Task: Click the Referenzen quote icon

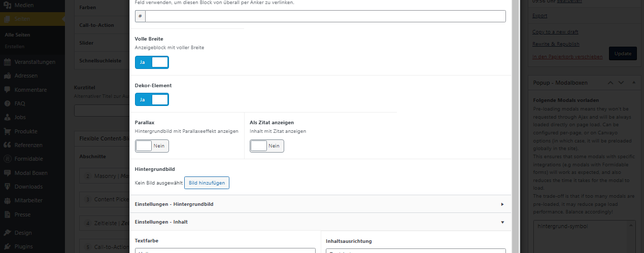Action: [x=7, y=145]
